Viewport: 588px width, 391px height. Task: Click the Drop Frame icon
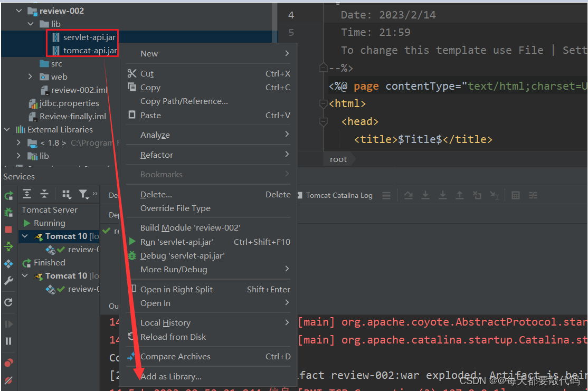(477, 195)
